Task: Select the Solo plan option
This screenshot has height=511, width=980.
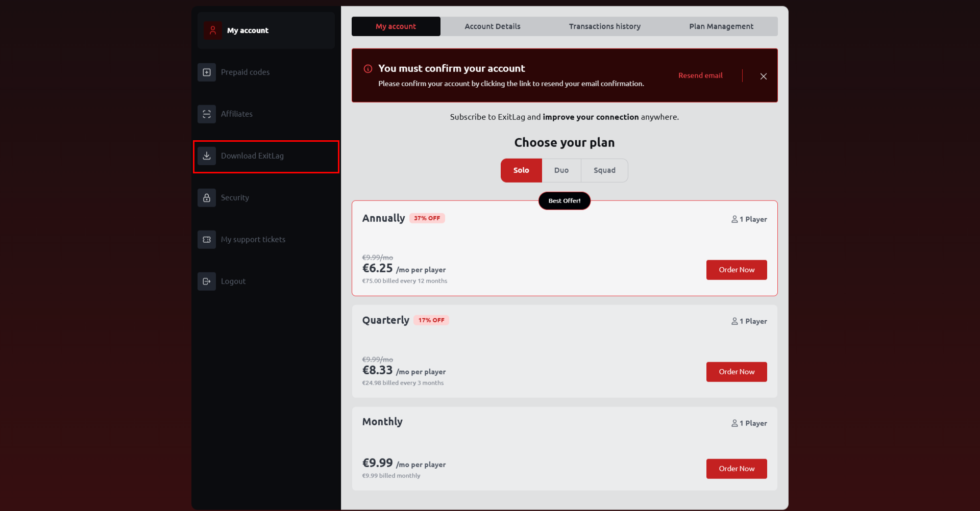Action: pos(521,170)
